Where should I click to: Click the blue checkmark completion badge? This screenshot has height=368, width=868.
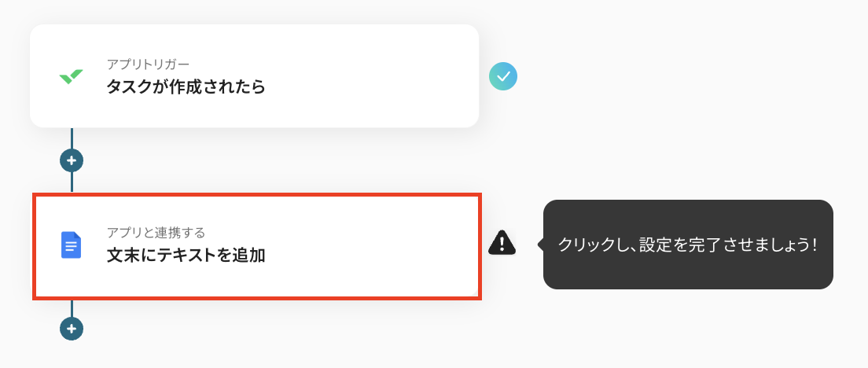(x=503, y=76)
